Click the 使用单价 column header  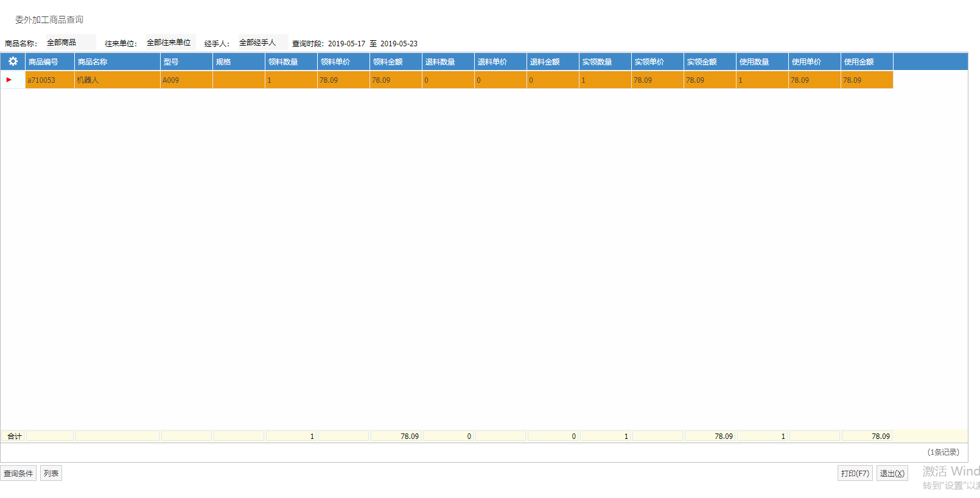click(x=814, y=61)
